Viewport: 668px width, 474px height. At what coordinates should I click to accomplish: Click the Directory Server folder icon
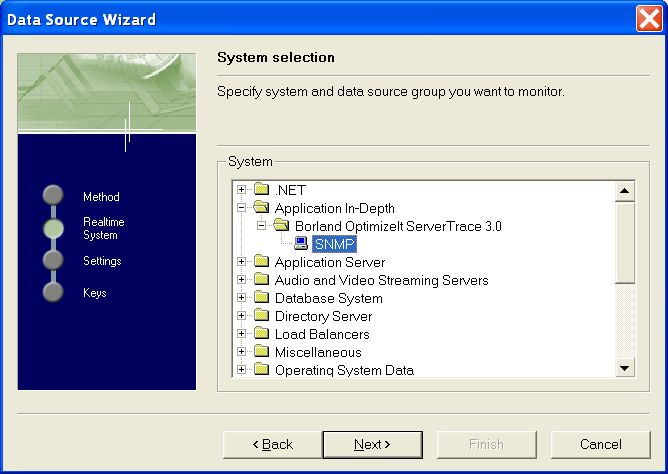(261, 315)
